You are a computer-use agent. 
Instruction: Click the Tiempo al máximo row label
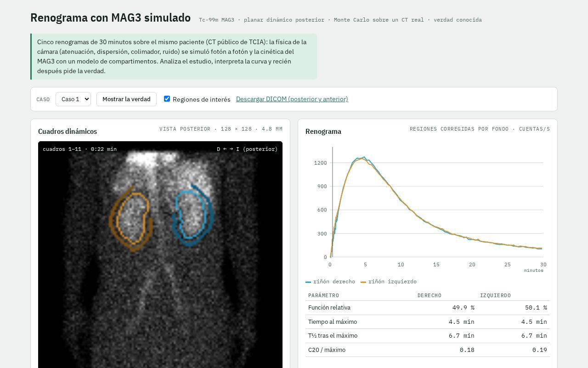coord(333,322)
